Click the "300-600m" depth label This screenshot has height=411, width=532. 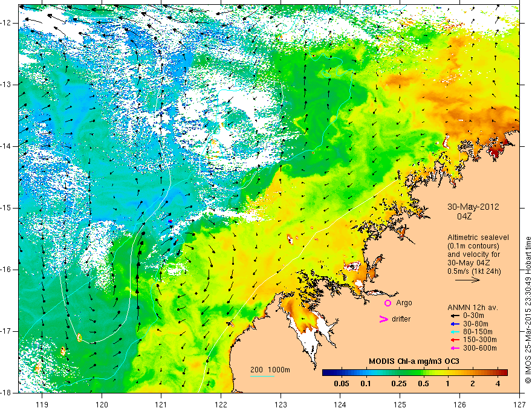pos(480,348)
